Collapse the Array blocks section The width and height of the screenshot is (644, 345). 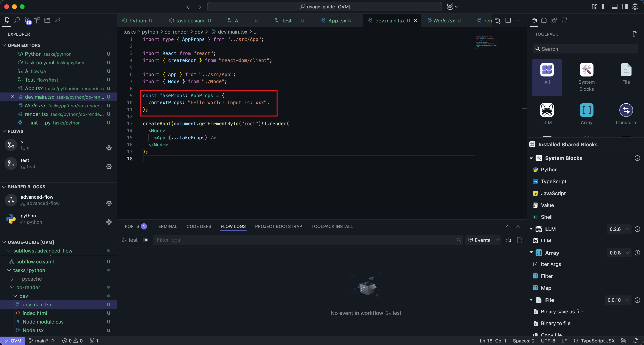tap(531, 253)
